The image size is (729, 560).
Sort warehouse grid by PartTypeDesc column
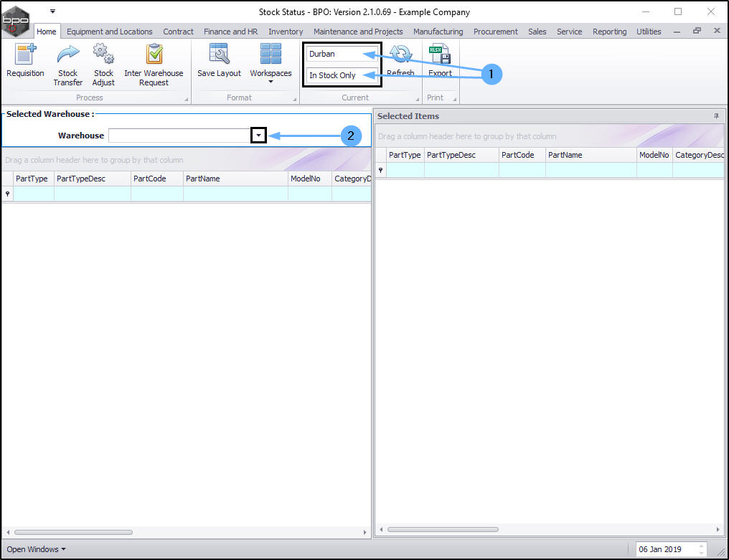[93, 179]
